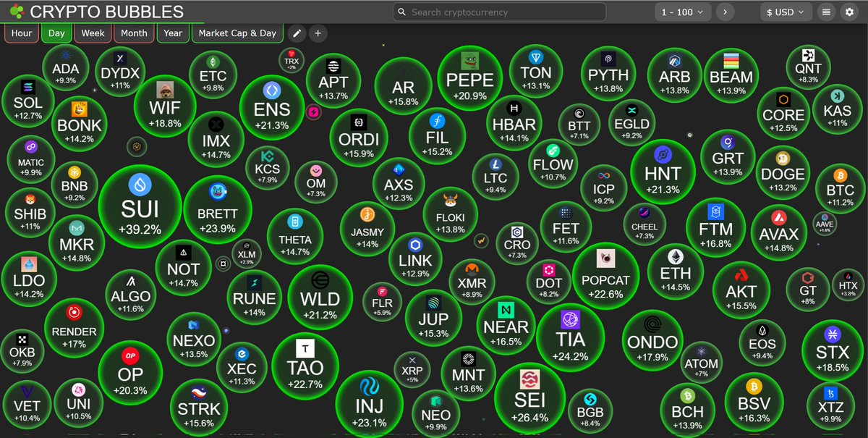
Task: Select the PEPE bubble
Action: 470,77
